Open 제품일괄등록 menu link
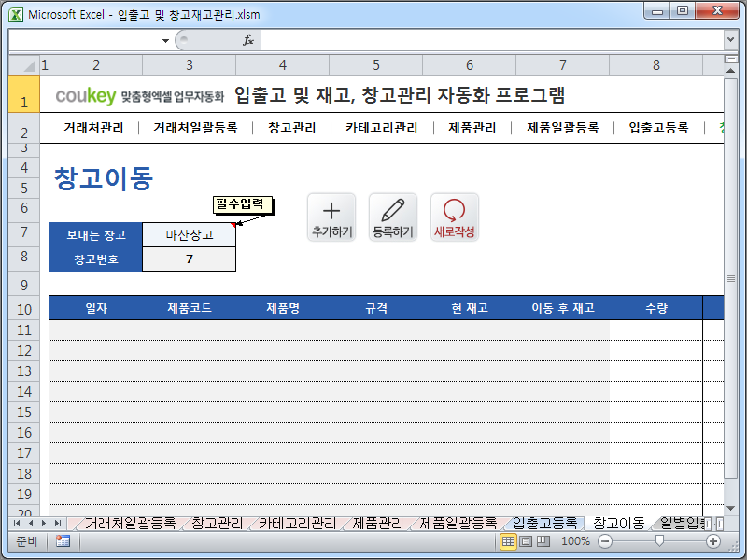The image size is (747, 560). pos(563,128)
